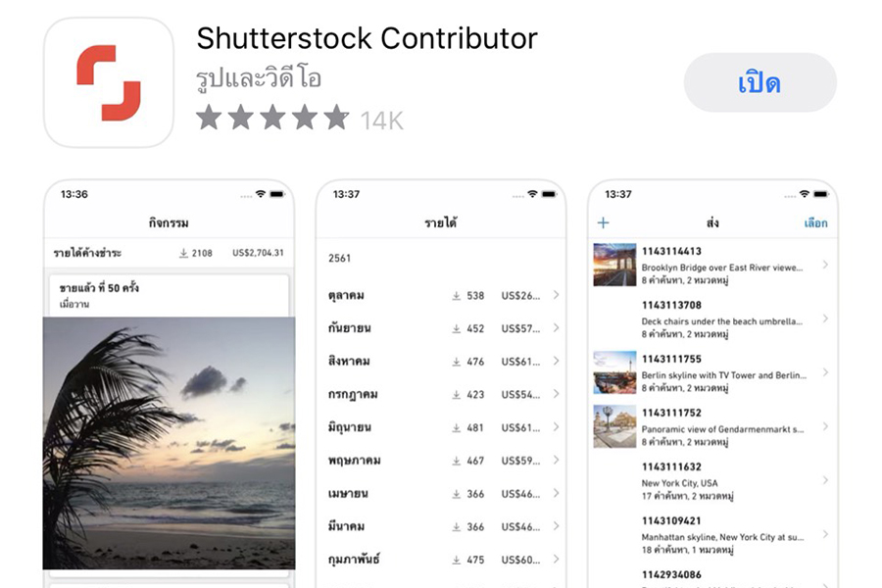This screenshot has height=588, width=882.
Task: Expand the ตุลาคม earnings row chevron
Action: (556, 296)
